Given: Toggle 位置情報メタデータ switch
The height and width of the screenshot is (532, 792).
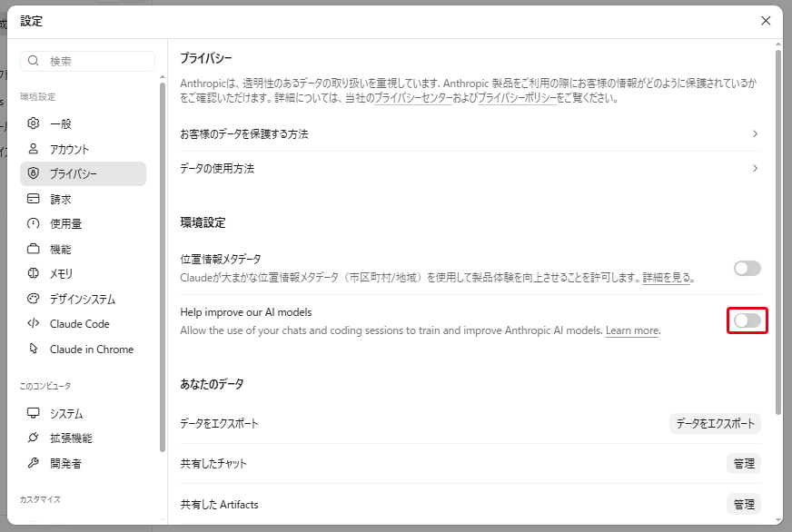Looking at the screenshot, I should [747, 269].
